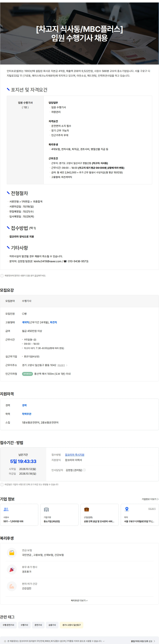
Task: Click the 사원수 people icon card
Action: 6,509
